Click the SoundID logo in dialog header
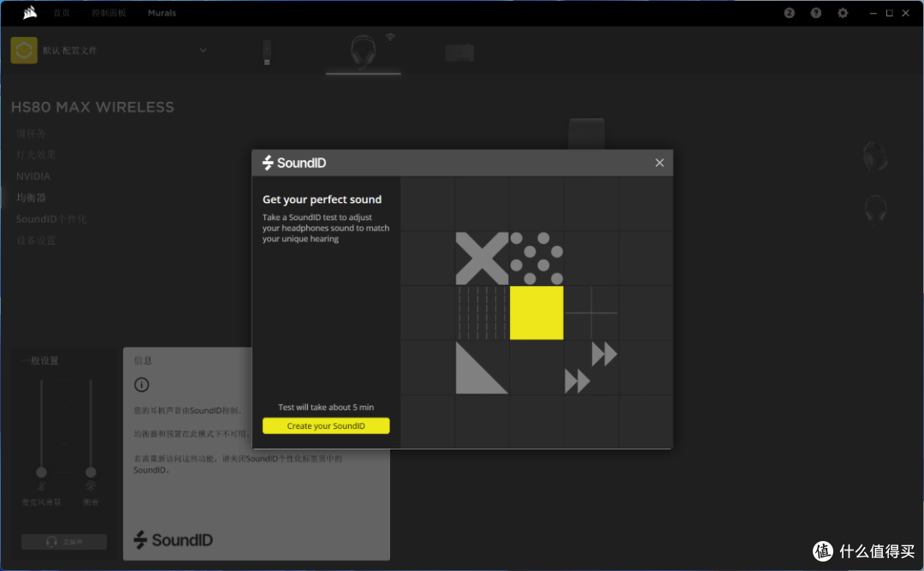The height and width of the screenshot is (571, 924). 294,163
